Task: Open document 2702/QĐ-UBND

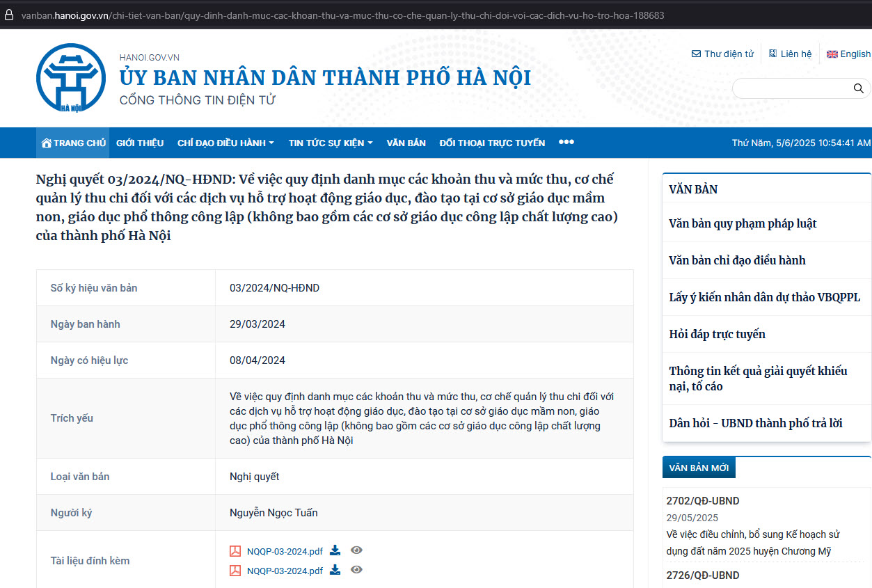Action: coord(703,501)
